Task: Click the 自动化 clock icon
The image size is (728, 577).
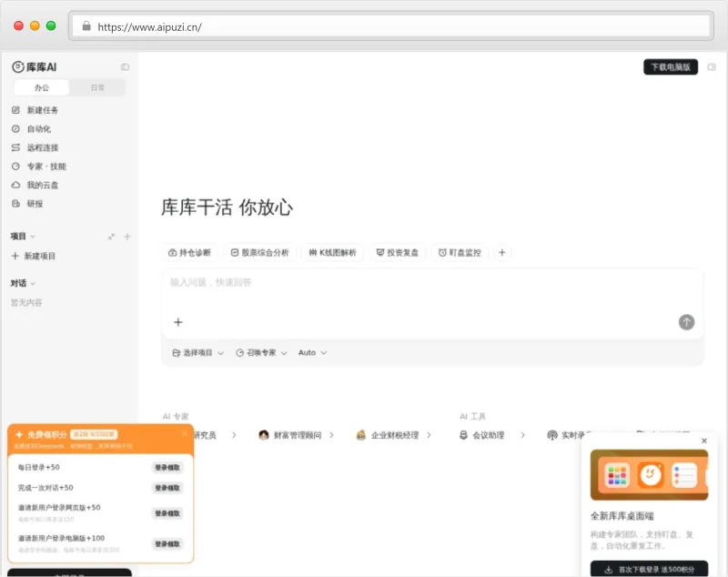Action: [15, 128]
